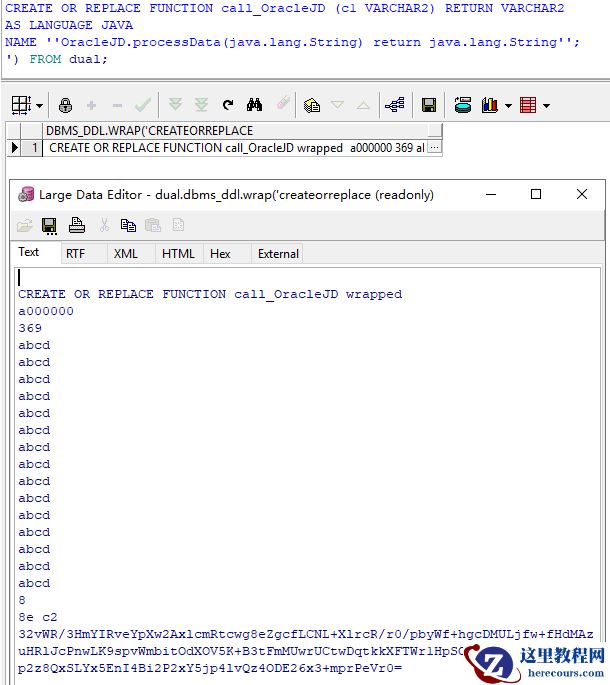Viewport: 610px width, 685px height.
Task: Click the '8e c2' line in editor
Action: [x=38, y=617]
